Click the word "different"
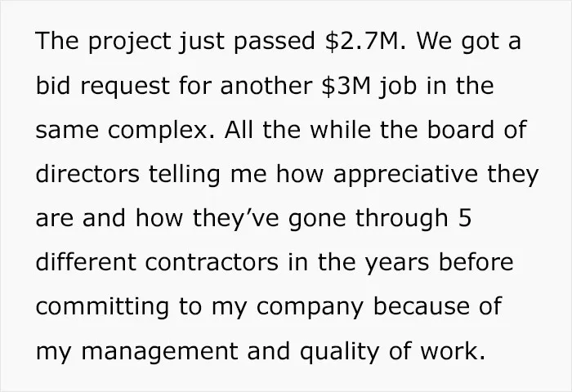The height and width of the screenshot is (392, 572). pyautogui.click(x=86, y=262)
